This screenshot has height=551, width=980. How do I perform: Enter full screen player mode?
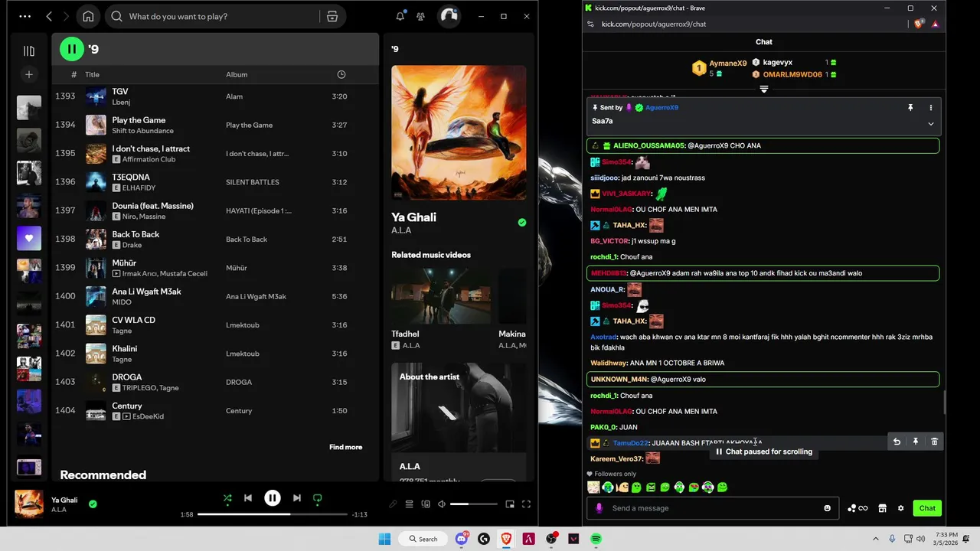coord(526,504)
